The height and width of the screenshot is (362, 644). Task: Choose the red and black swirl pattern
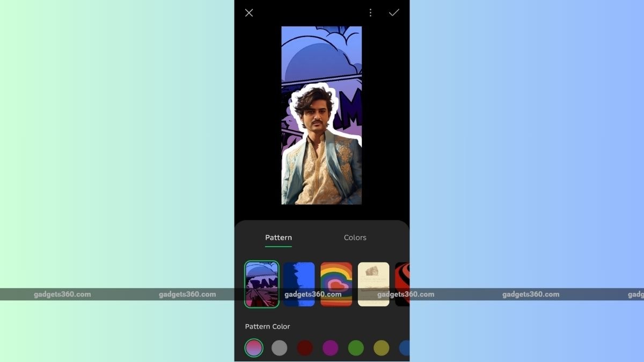402,284
